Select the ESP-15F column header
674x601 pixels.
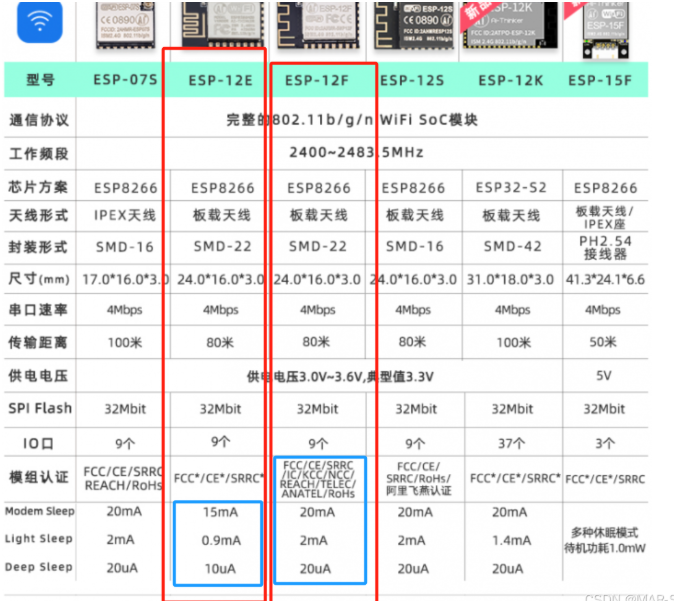coord(600,80)
